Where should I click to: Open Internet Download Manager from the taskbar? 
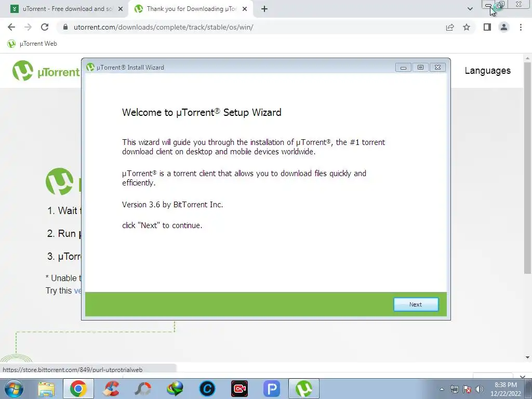[175, 389]
